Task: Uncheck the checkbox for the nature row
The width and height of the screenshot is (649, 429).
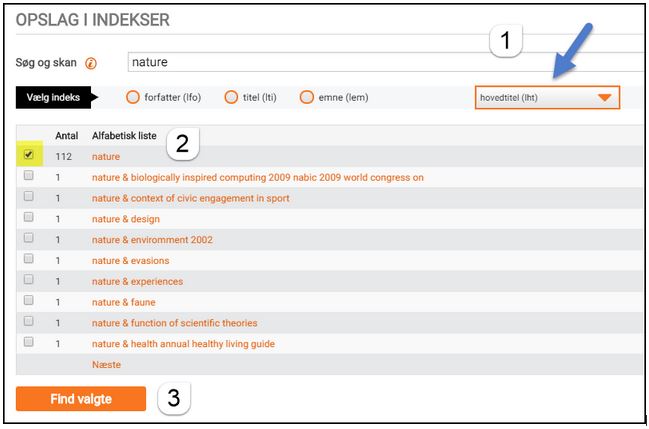Action: point(29,155)
